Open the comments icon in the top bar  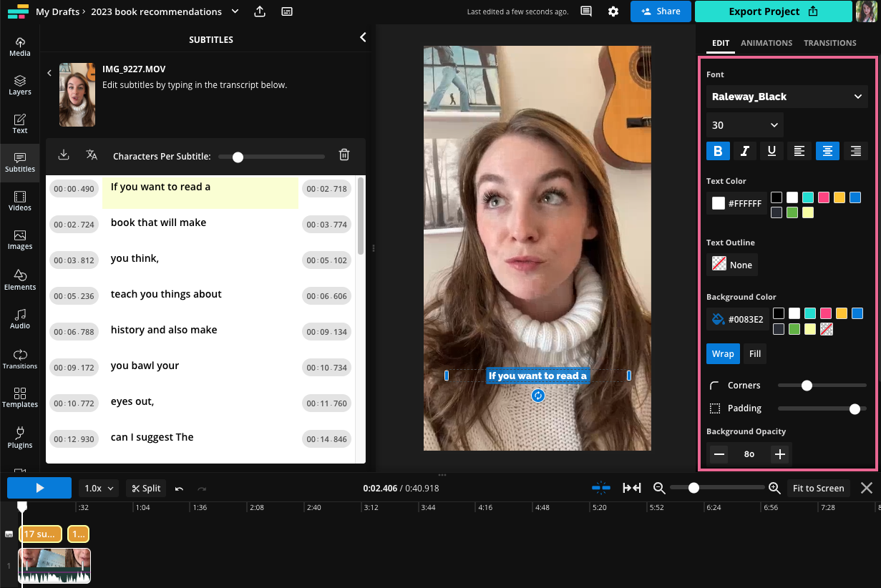pyautogui.click(x=585, y=11)
